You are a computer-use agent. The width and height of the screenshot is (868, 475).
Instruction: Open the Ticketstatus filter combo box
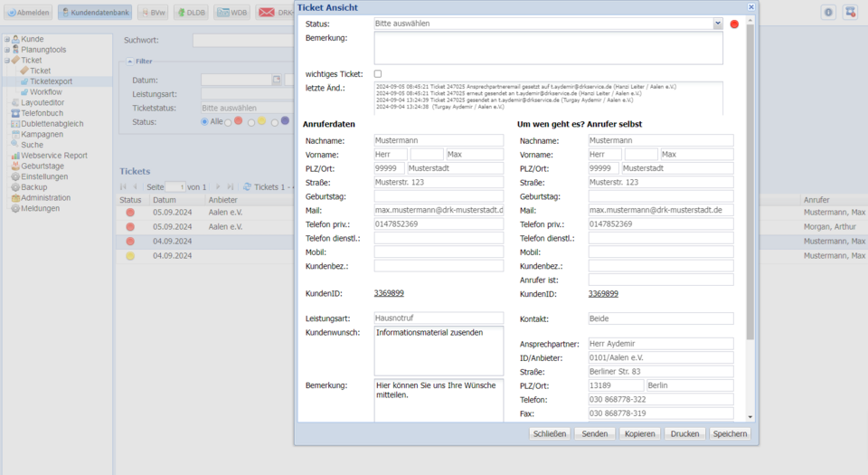coord(248,108)
